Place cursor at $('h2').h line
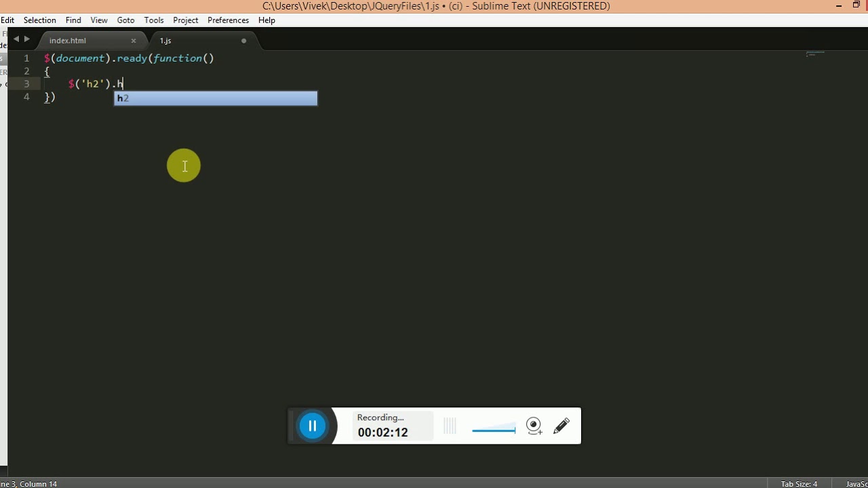 pos(96,84)
